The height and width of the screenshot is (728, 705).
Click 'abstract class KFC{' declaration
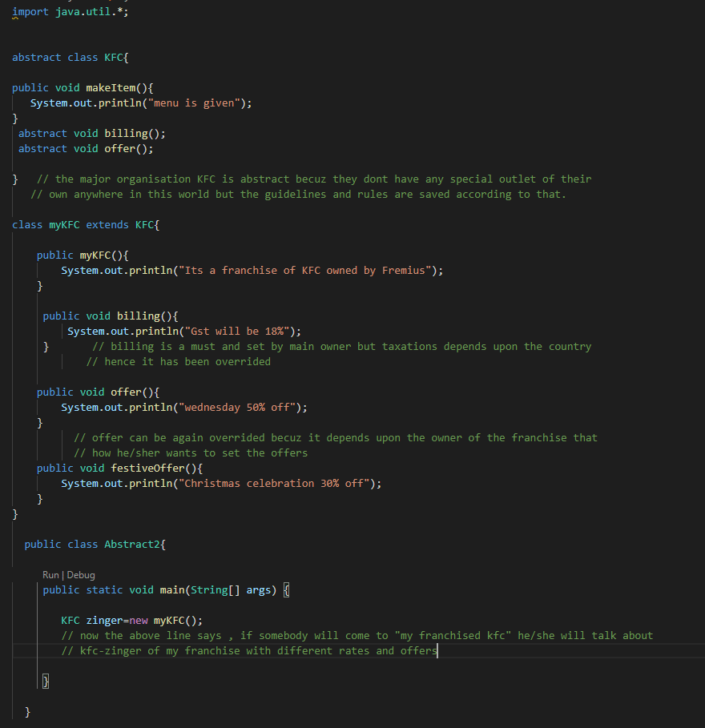click(70, 57)
